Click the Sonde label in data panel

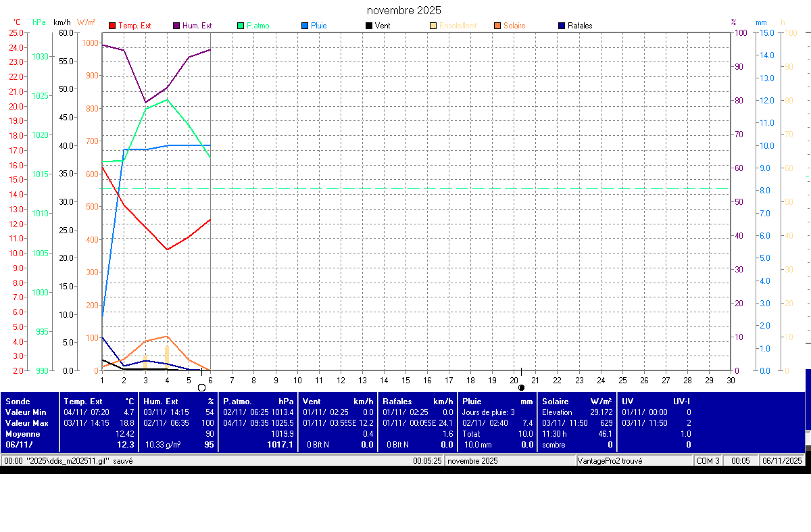coord(18,401)
